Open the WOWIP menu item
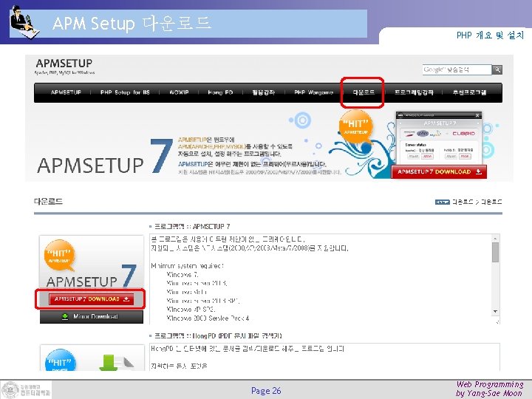Image resolution: width=532 pixels, height=399 pixels. (179, 92)
